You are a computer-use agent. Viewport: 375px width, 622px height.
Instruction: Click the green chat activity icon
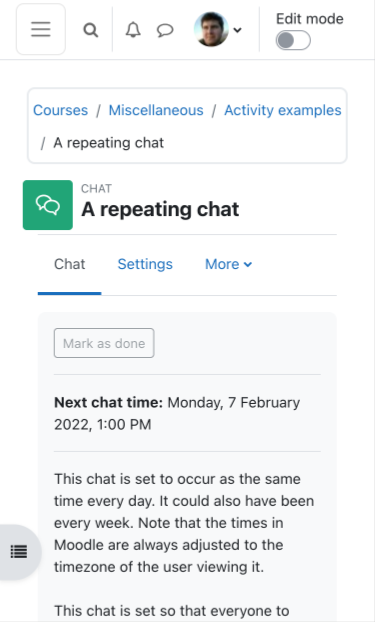pos(48,205)
